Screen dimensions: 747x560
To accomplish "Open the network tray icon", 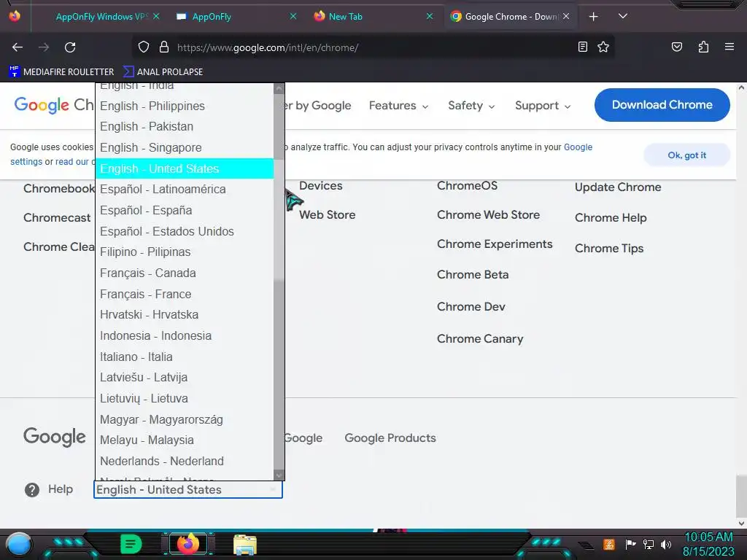I will coord(649,544).
